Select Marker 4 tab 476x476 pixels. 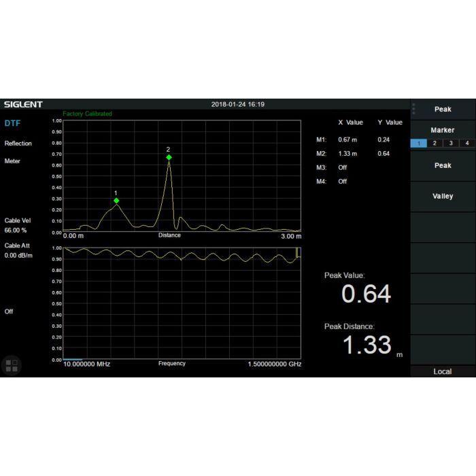(x=467, y=143)
